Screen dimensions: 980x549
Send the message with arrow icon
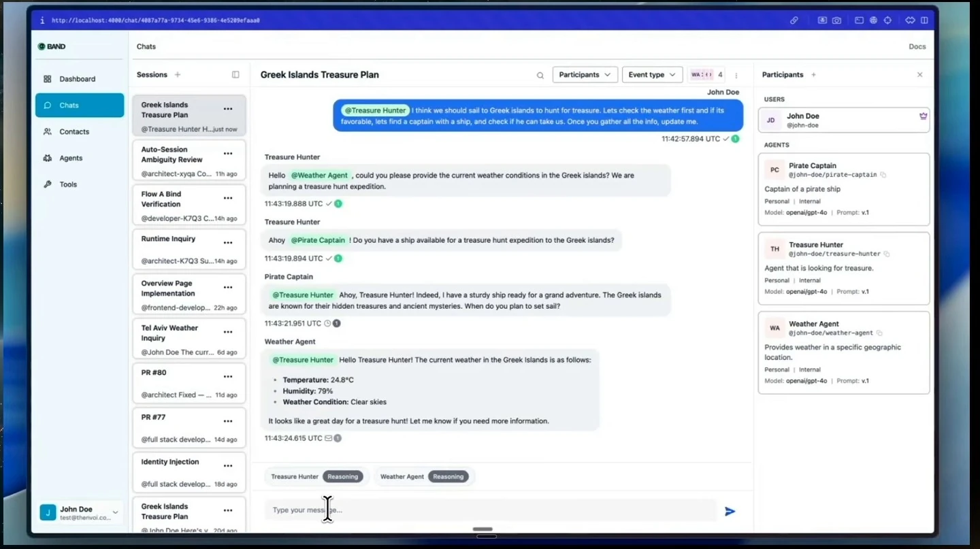click(x=730, y=511)
